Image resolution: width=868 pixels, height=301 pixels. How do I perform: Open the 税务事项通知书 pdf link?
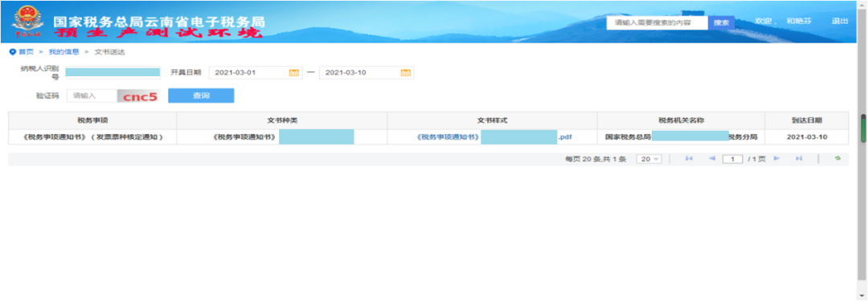coord(493,137)
